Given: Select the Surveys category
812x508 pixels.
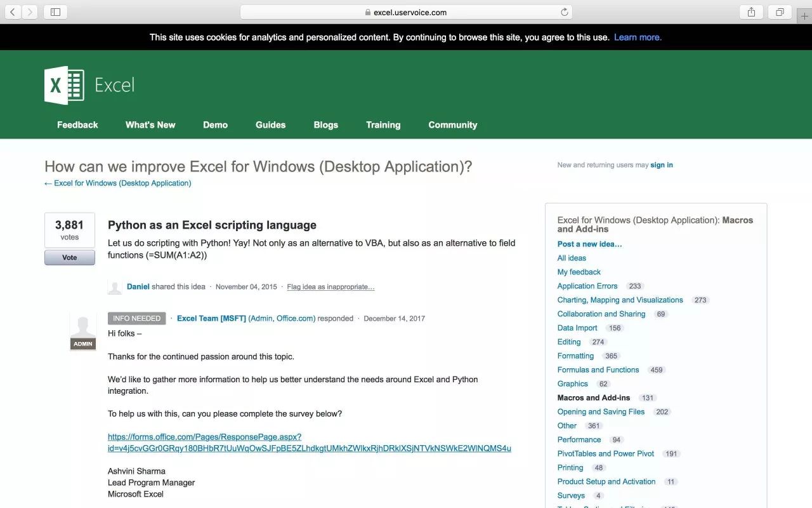Looking at the screenshot, I should pos(571,495).
